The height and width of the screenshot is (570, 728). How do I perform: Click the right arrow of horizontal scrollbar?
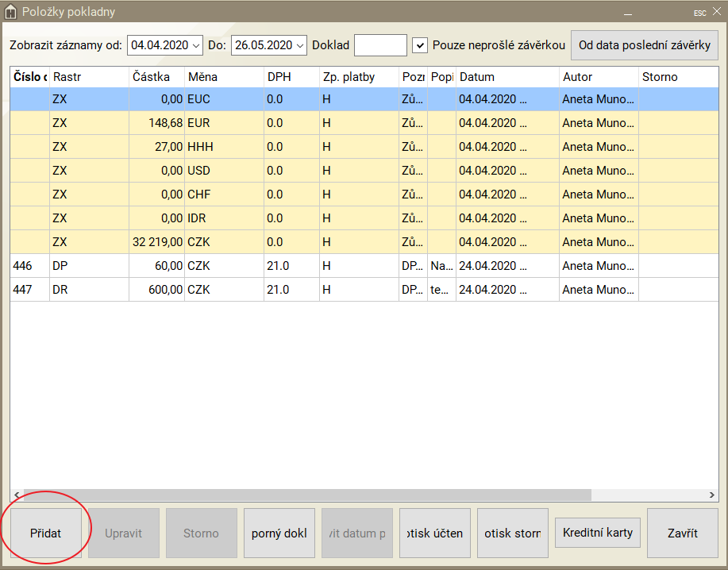pos(711,495)
